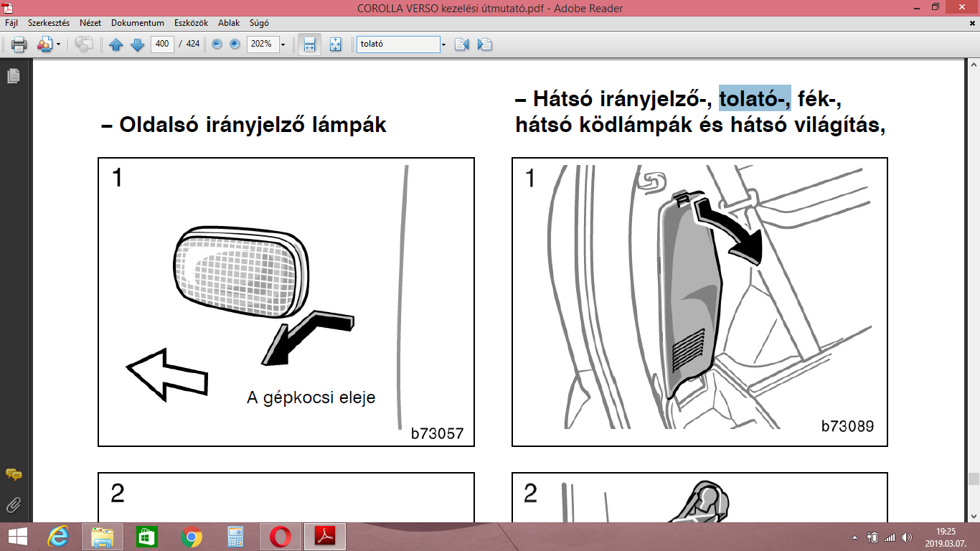Find previous occurrence of tolató
The image size is (980, 551).
coord(461,44)
